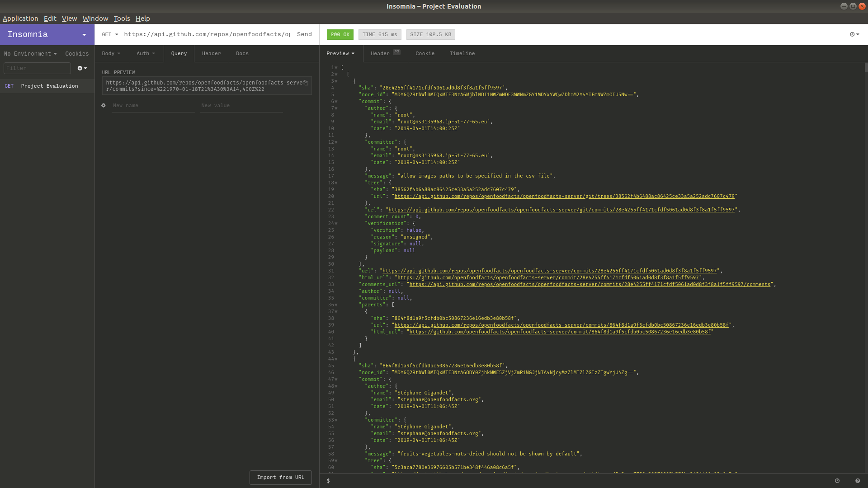
Task: Send the request
Action: coord(304,34)
